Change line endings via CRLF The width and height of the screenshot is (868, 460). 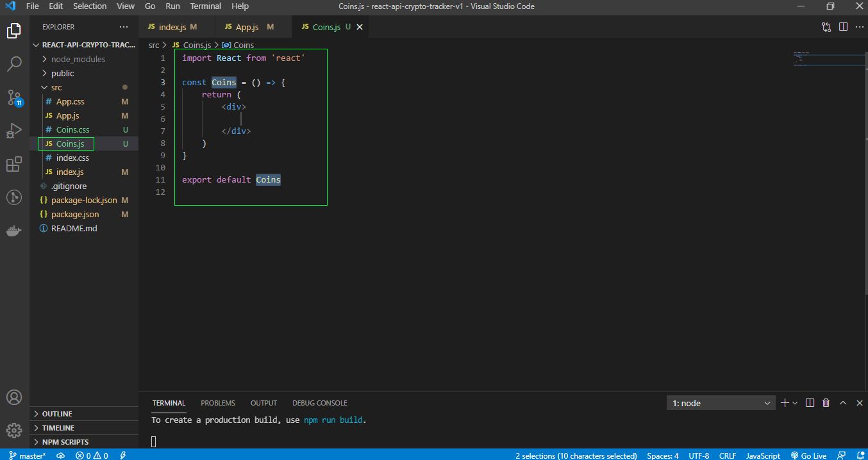[x=728, y=456]
